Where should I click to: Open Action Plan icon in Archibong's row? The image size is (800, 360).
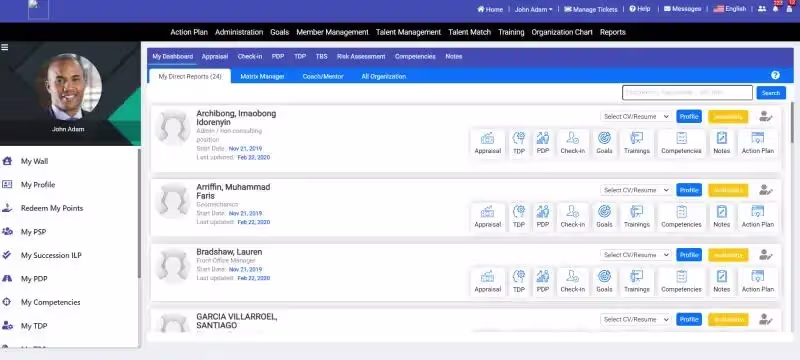[x=758, y=143]
